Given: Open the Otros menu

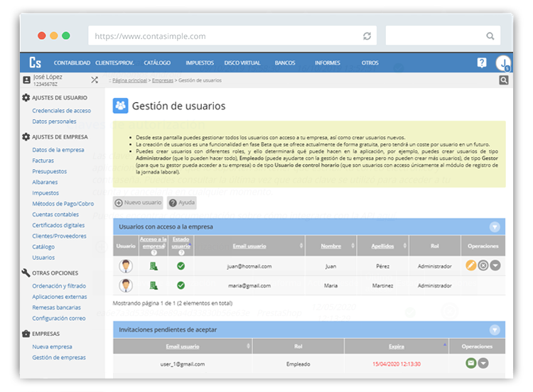Looking at the screenshot, I should tap(370, 62).
